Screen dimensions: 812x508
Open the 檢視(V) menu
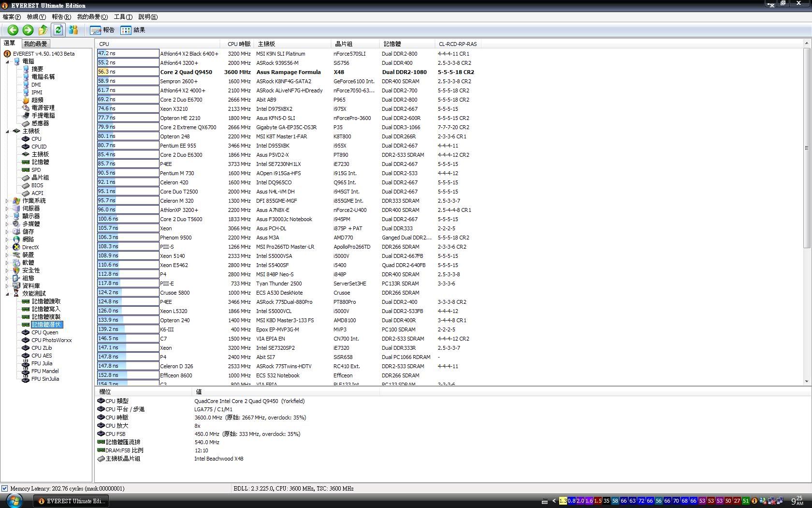[36, 17]
